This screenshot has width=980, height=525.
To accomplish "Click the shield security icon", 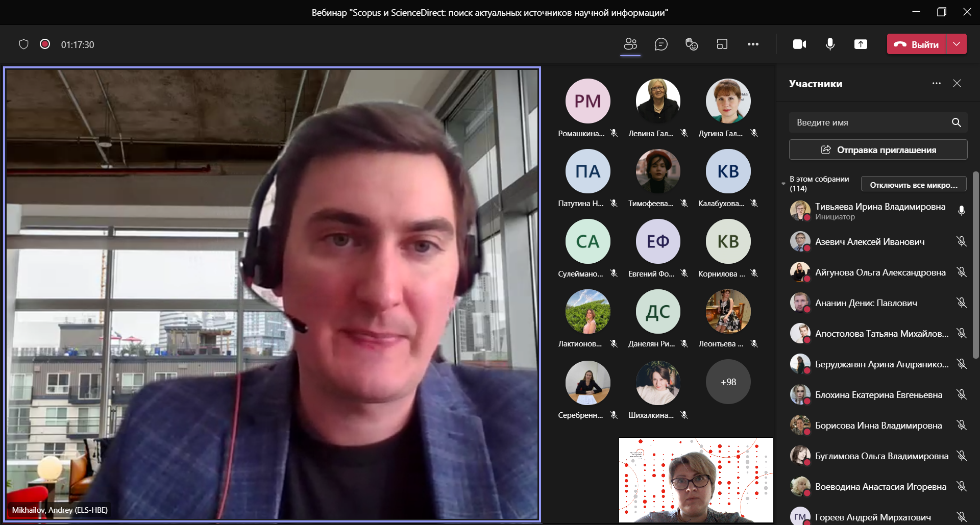I will 23,44.
